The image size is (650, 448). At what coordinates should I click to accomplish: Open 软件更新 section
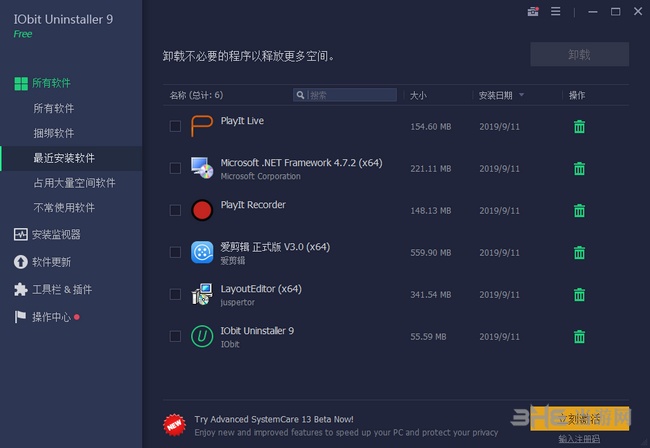51,262
